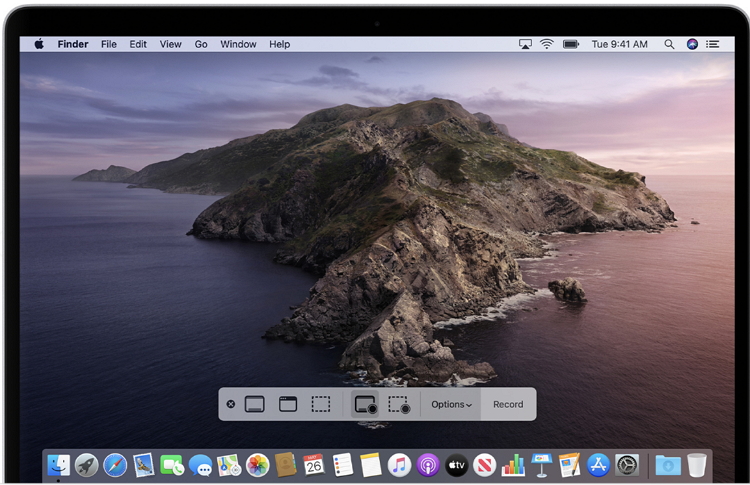Screen dimensions: 750x485
Task: Open Reminders from the Dock
Action: tap(342, 465)
